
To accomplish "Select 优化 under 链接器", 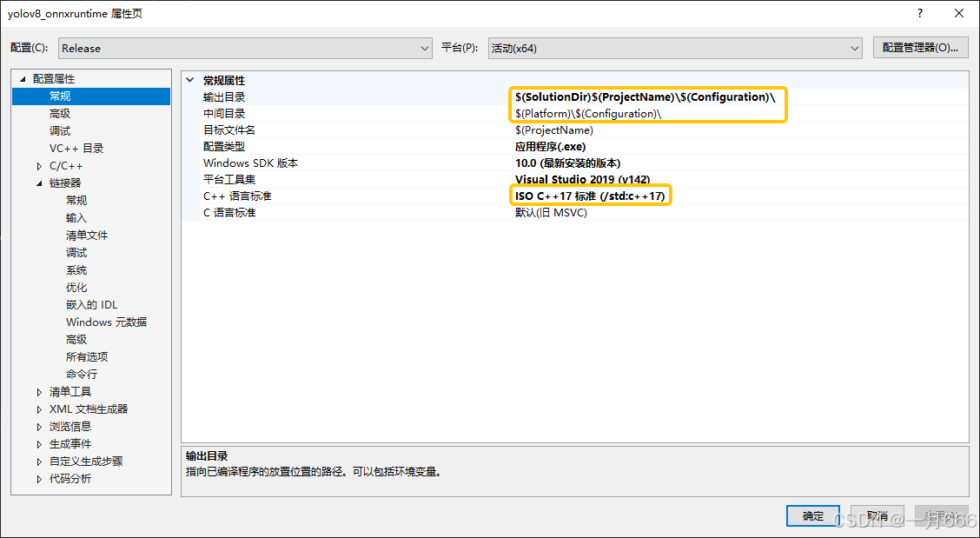I will [x=75, y=287].
